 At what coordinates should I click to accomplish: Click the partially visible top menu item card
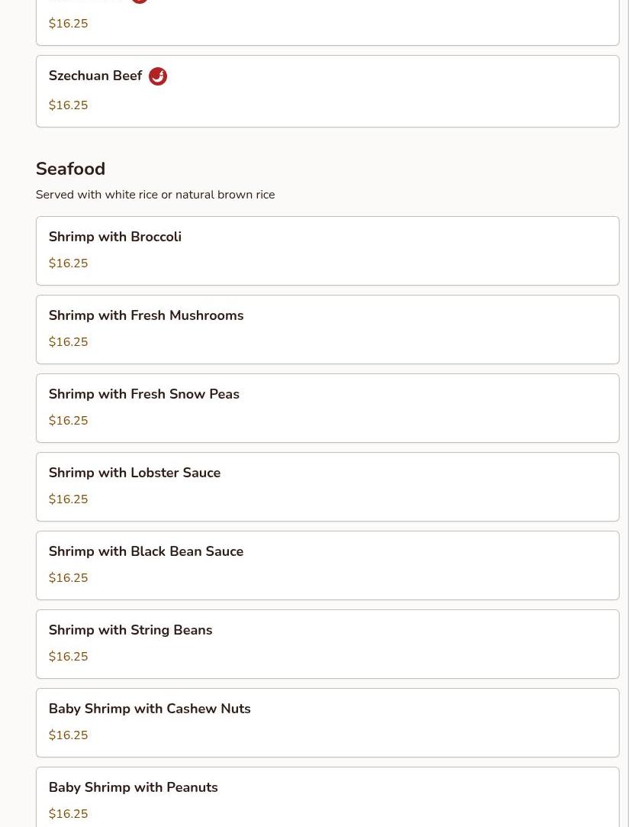327,23
